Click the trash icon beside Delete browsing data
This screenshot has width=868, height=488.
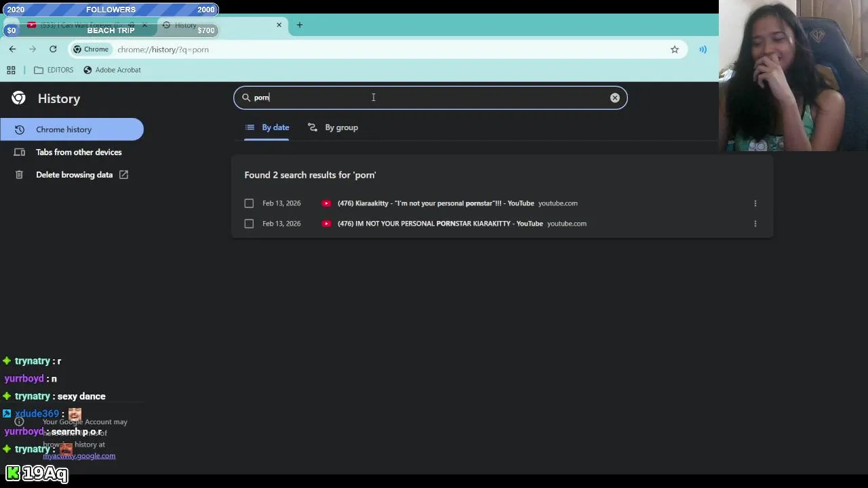click(x=19, y=175)
